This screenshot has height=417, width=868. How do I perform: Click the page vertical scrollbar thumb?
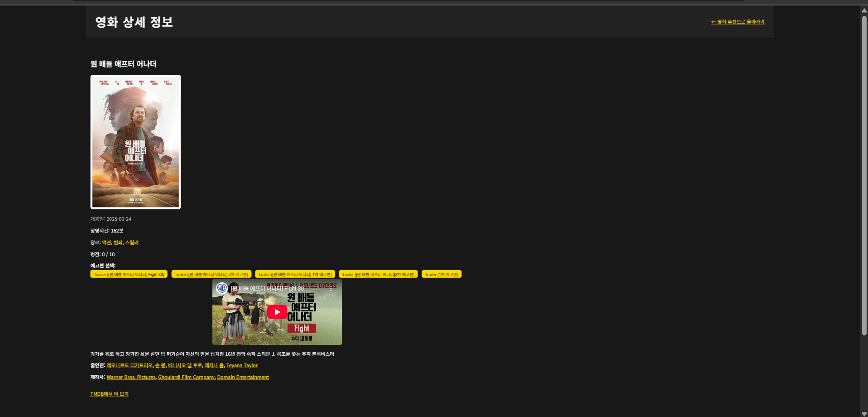pyautogui.click(x=864, y=175)
